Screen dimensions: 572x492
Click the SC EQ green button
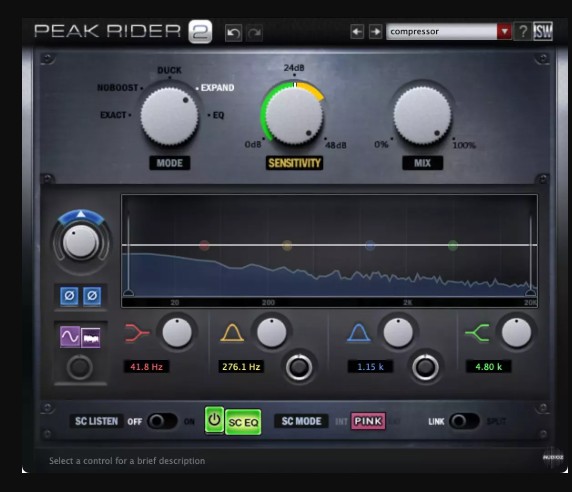tap(243, 422)
